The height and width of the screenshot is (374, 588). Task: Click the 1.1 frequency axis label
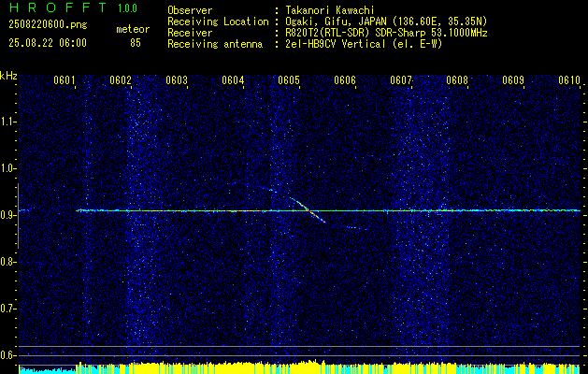coord(7,122)
